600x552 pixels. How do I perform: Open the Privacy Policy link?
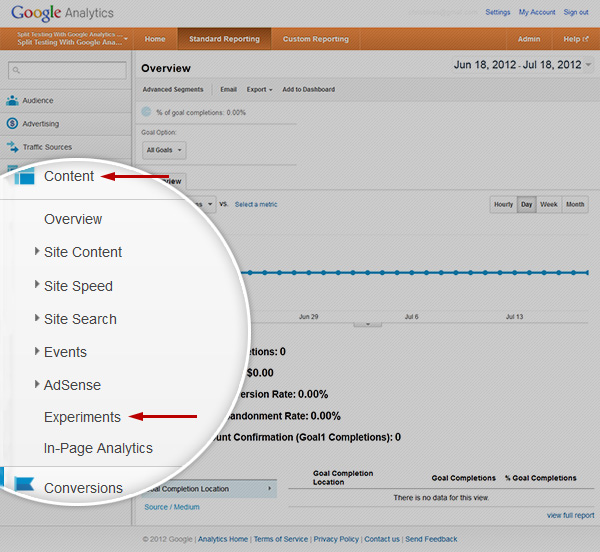click(x=336, y=539)
